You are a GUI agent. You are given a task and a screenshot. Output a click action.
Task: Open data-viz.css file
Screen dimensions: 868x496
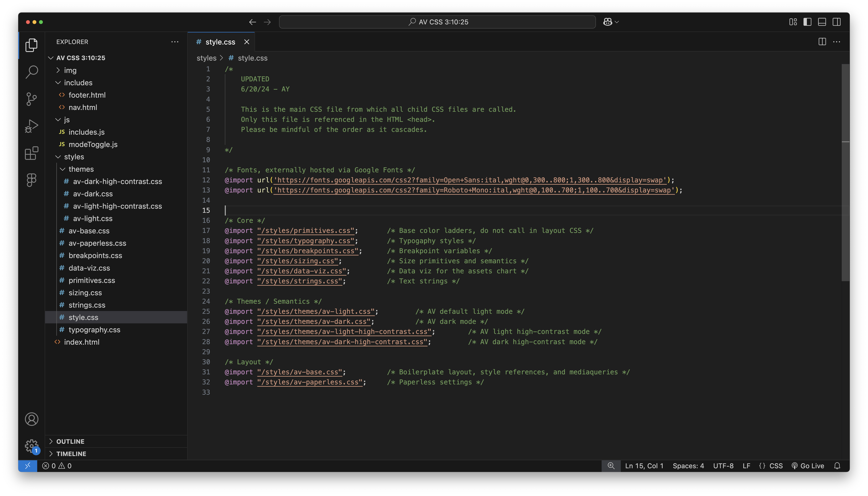click(x=116, y=268)
